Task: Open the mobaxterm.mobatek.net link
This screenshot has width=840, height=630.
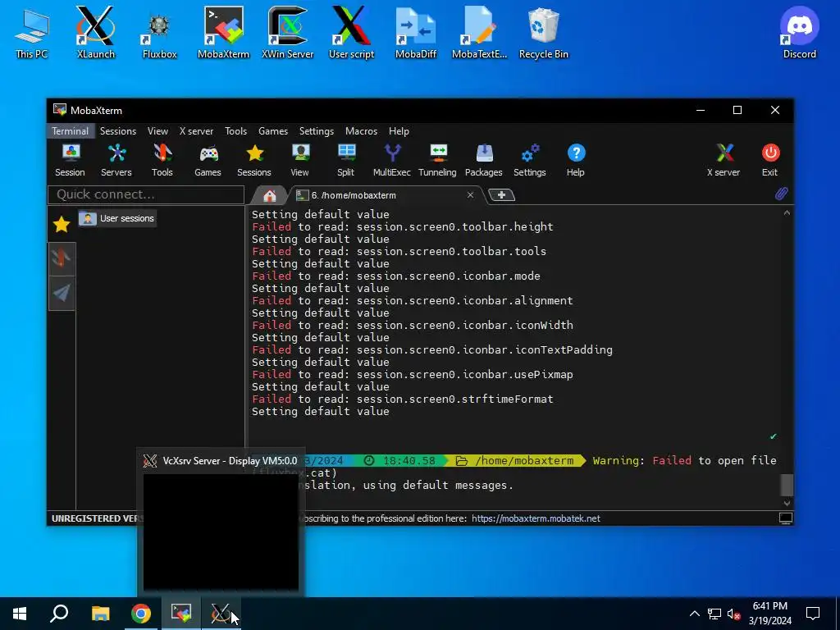Action: 536,518
